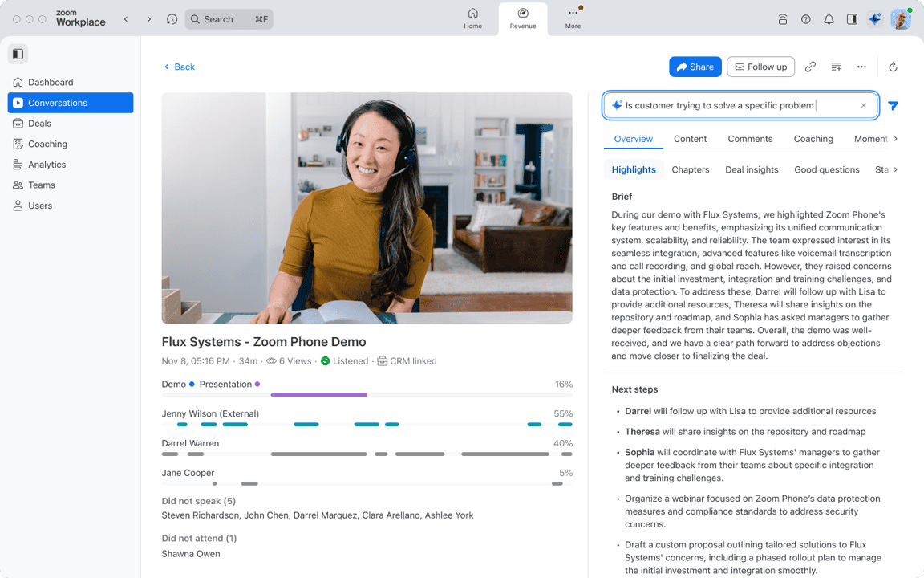
Task: Clear the AI search query text
Action: (863, 105)
